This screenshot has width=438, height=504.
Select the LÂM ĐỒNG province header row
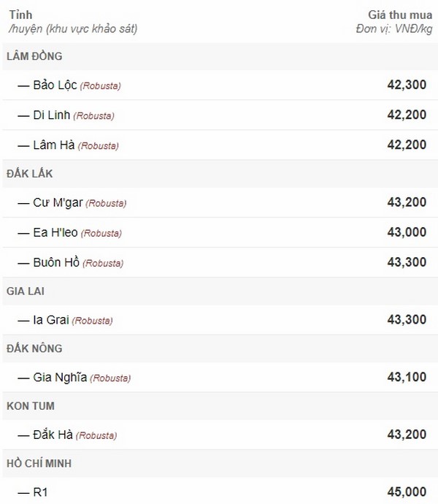[x=220, y=56]
